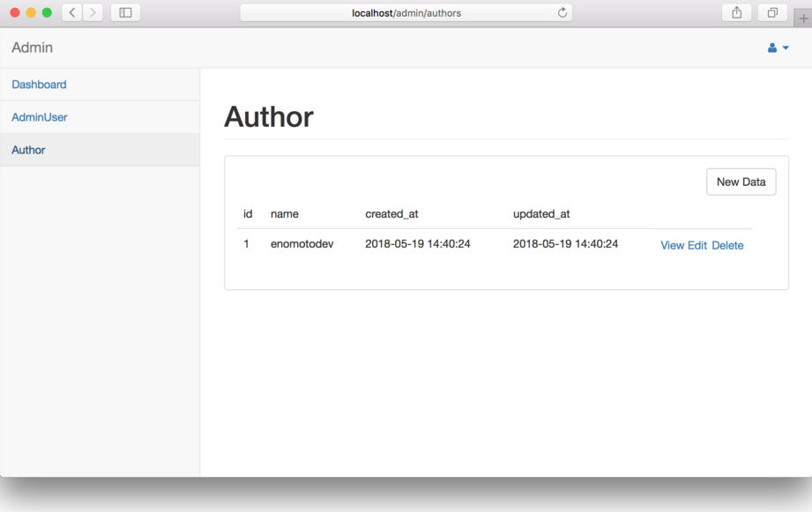
Task: Select AdminUser in the sidebar
Action: [40, 117]
